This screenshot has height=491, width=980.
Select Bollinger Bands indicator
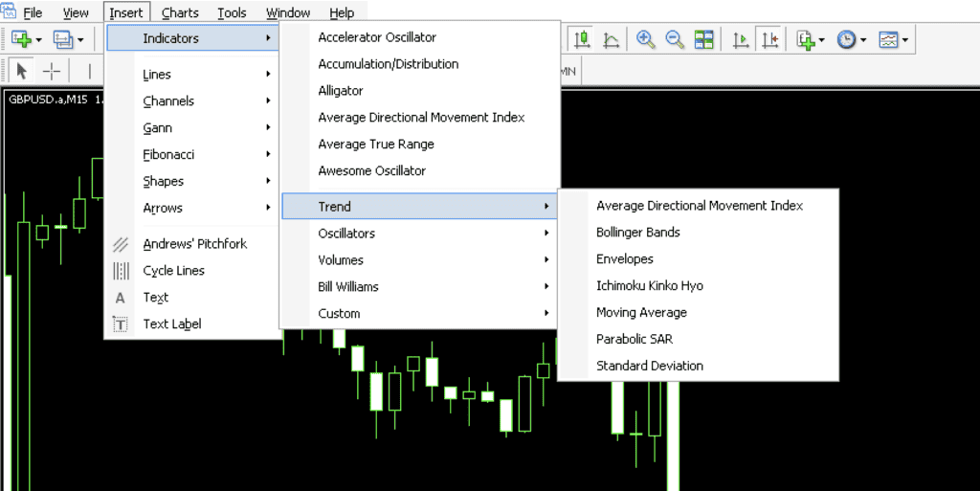coord(637,232)
